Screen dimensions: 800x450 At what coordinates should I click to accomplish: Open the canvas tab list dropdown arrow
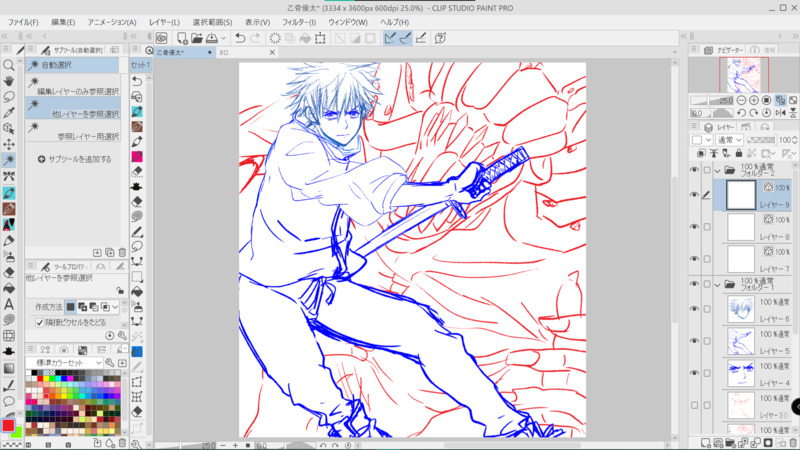[675, 52]
